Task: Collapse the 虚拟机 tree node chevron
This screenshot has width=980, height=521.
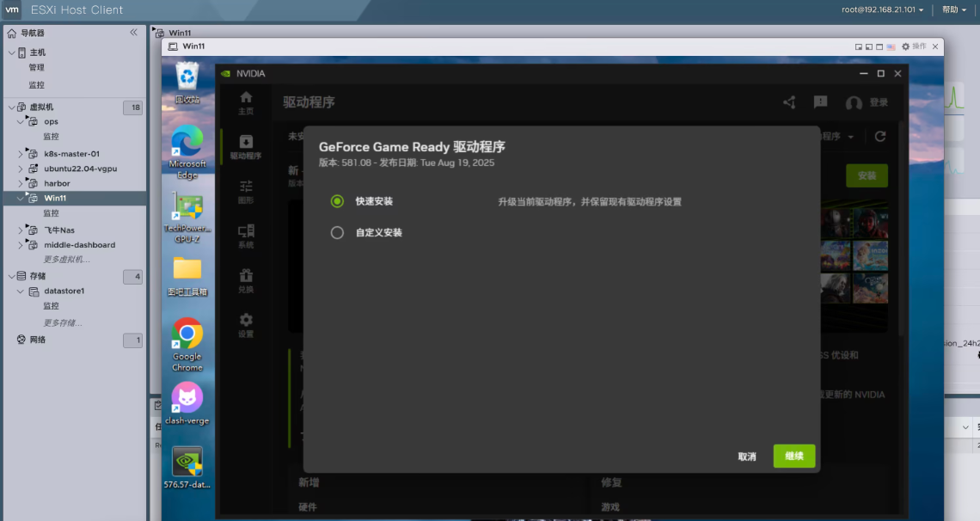Action: (11, 107)
